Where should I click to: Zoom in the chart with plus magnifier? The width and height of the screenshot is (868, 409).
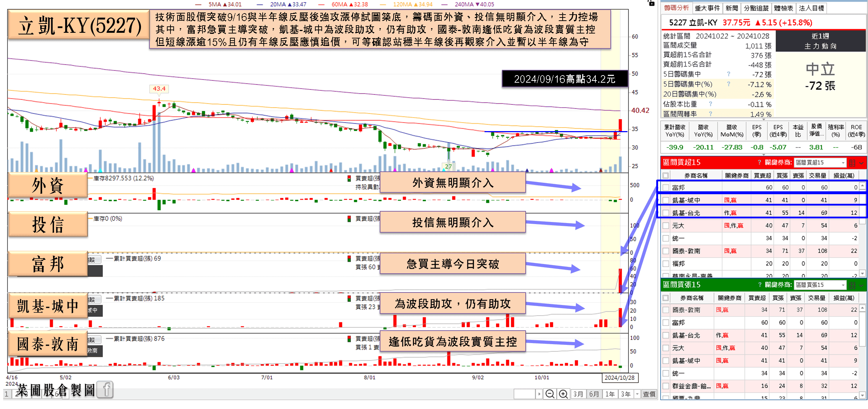click(563, 394)
